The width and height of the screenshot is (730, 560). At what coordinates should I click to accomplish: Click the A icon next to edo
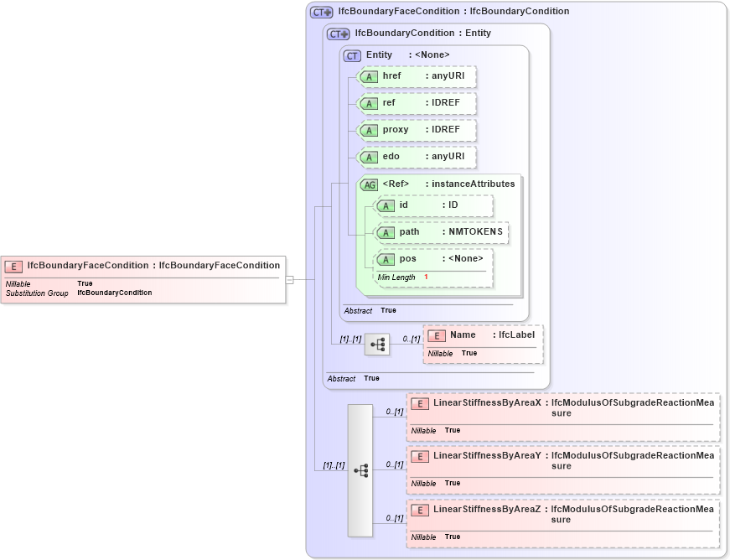[369, 157]
